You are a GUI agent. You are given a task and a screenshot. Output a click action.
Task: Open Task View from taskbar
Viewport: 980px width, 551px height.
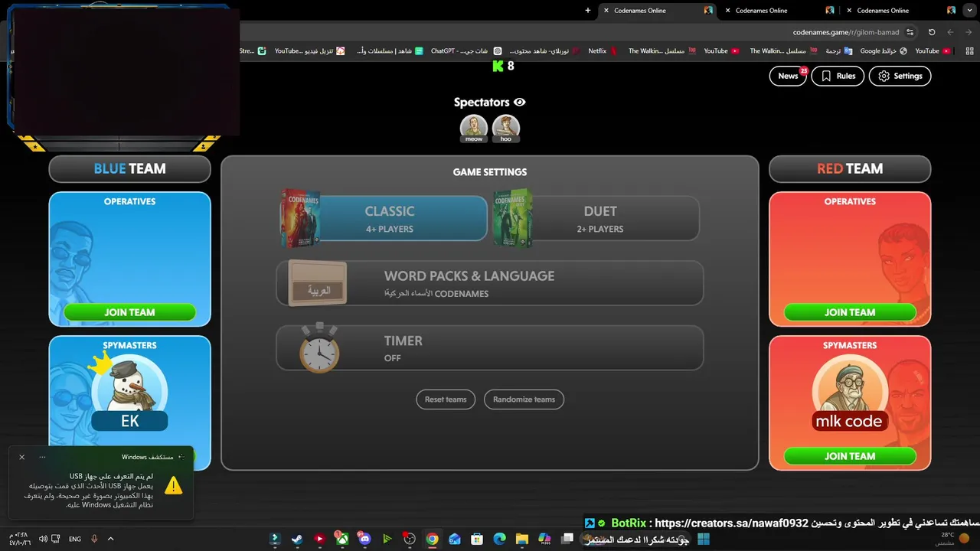click(x=567, y=539)
